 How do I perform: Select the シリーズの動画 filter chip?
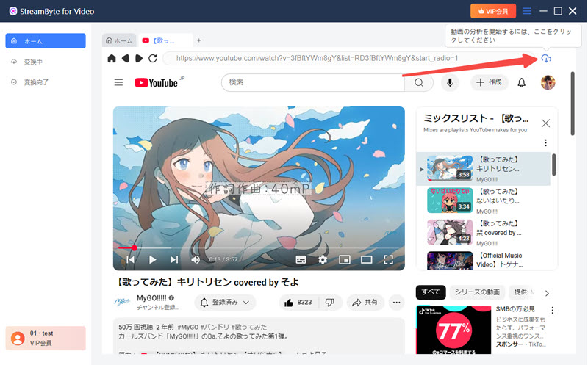pos(477,292)
